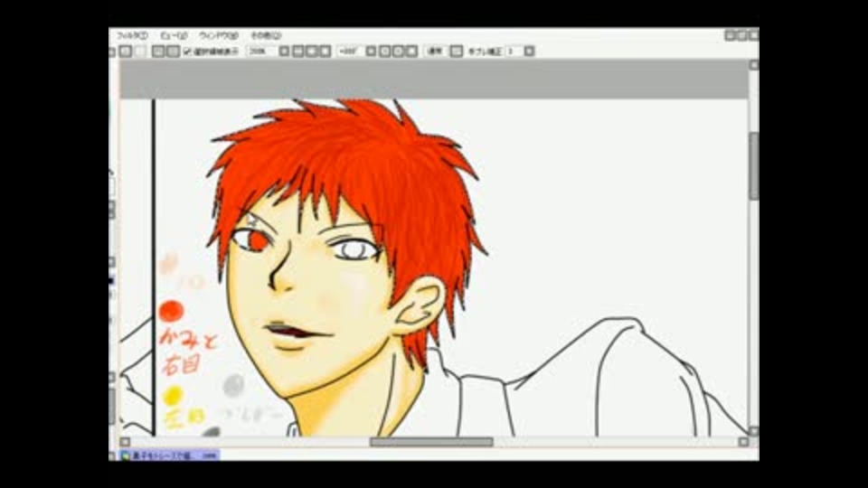
Task: Click the icon beside the 通常 mode field
Action: click(456, 51)
